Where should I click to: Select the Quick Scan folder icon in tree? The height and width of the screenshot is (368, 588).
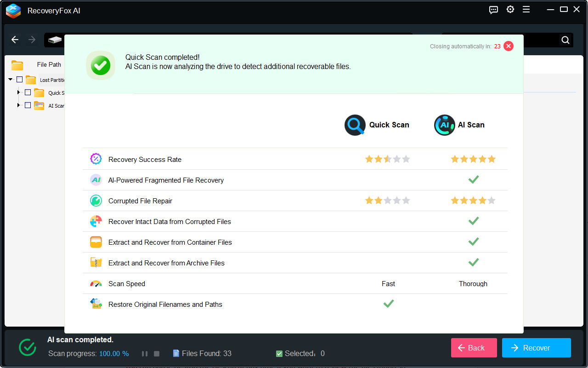pos(39,92)
